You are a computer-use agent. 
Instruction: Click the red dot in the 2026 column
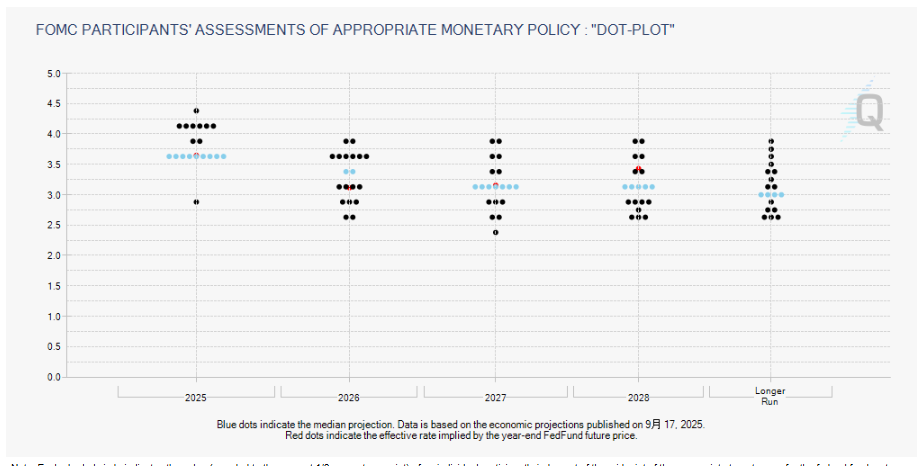[x=349, y=188]
